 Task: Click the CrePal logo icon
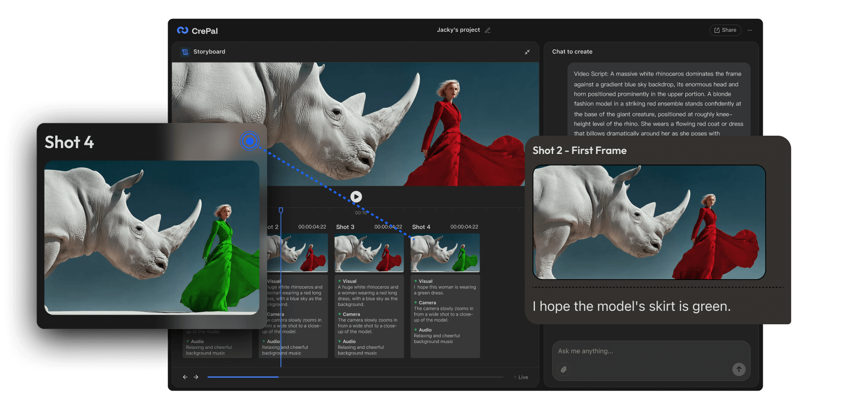pyautogui.click(x=183, y=30)
